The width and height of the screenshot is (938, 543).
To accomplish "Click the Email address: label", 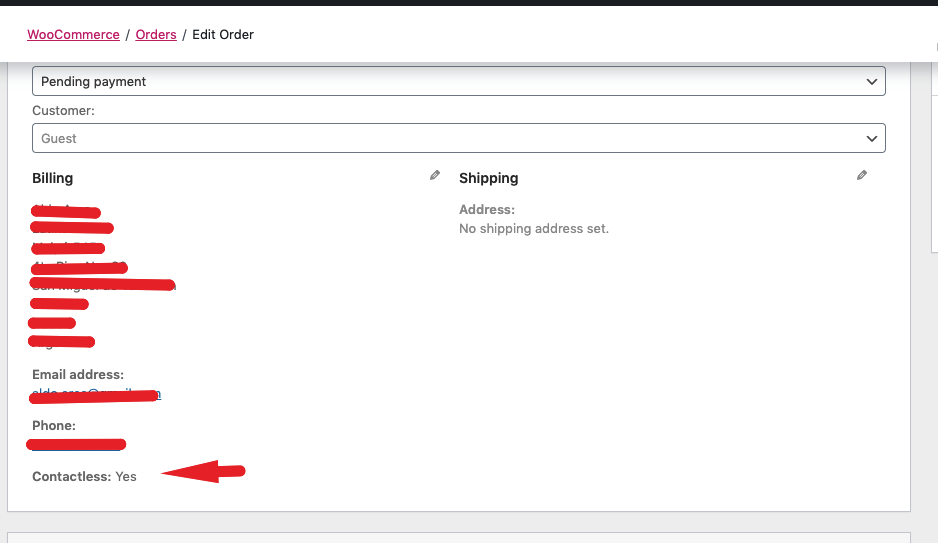I will [78, 374].
